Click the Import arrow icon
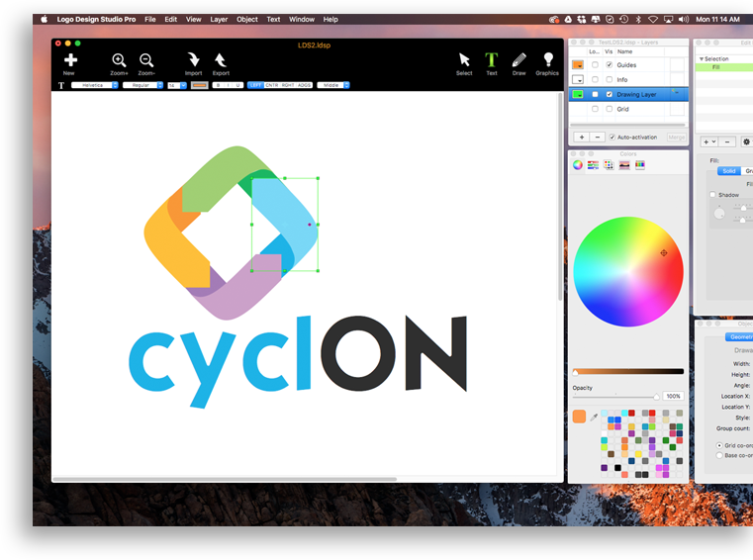The width and height of the screenshot is (753, 560). tap(194, 59)
